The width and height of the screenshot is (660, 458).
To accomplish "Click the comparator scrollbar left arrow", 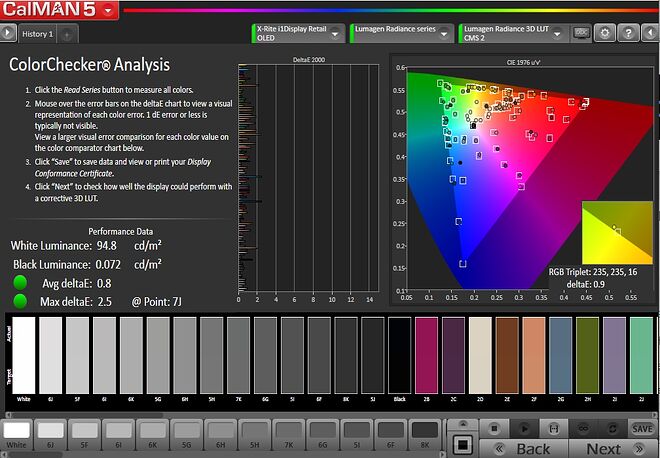I will pyautogui.click(x=8, y=415).
